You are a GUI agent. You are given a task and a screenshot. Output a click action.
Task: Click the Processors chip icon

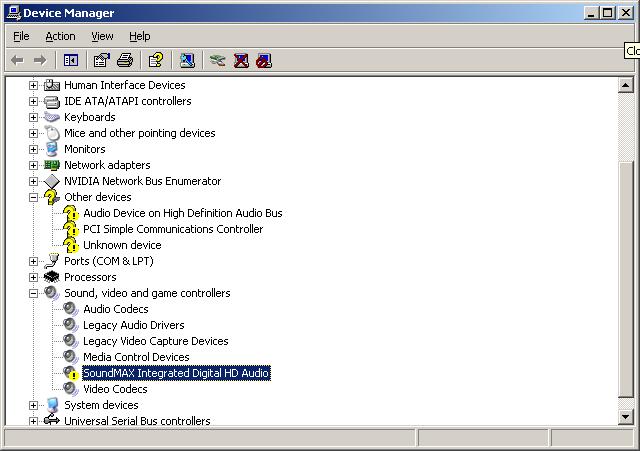click(52, 277)
